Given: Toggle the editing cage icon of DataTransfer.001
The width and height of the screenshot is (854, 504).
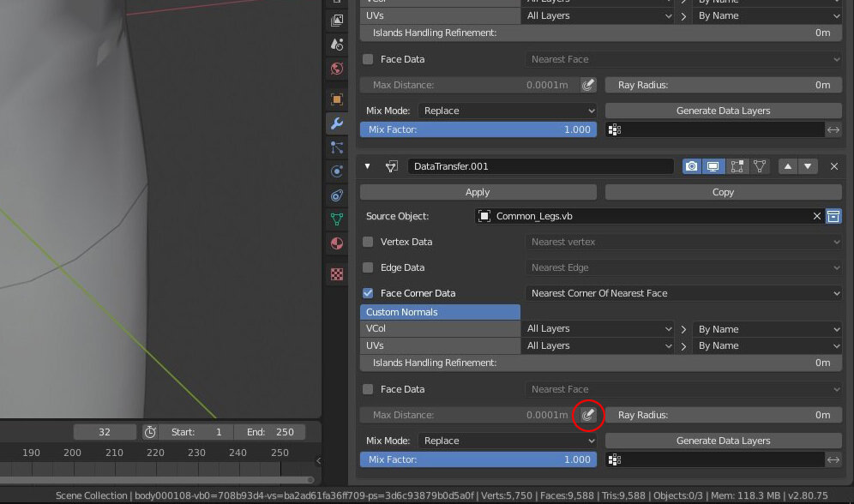Looking at the screenshot, I should [761, 166].
